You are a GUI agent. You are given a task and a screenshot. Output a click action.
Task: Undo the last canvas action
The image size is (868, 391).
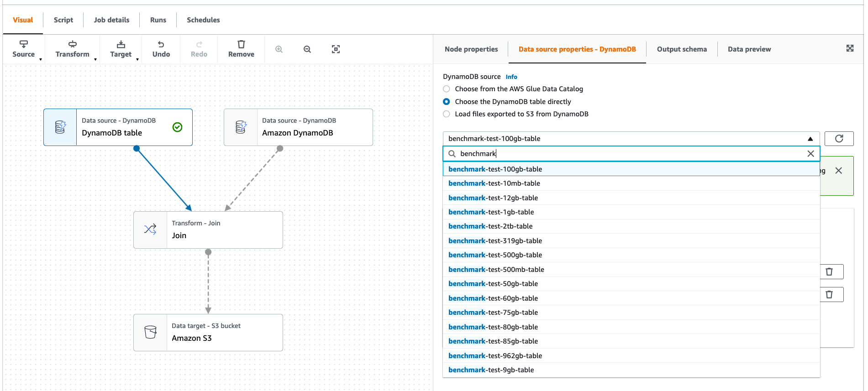tap(161, 49)
